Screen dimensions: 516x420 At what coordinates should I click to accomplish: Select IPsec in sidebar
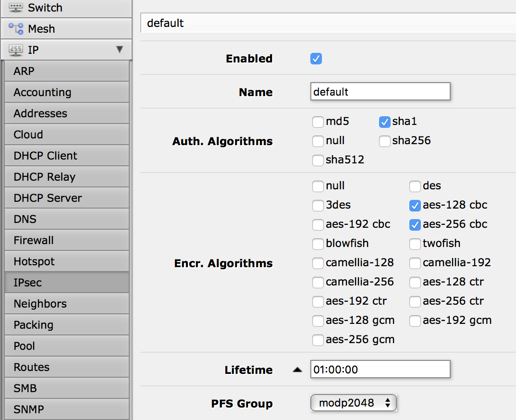pos(67,283)
